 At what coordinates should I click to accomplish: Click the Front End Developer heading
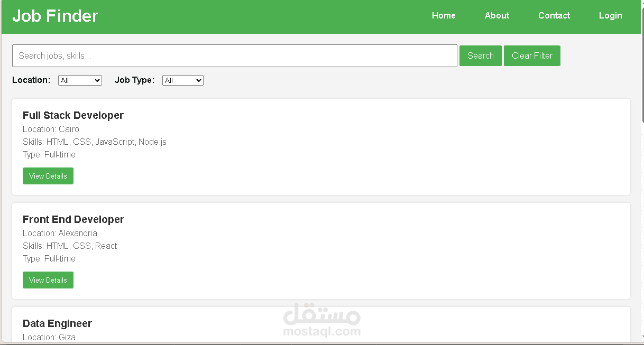(x=73, y=219)
